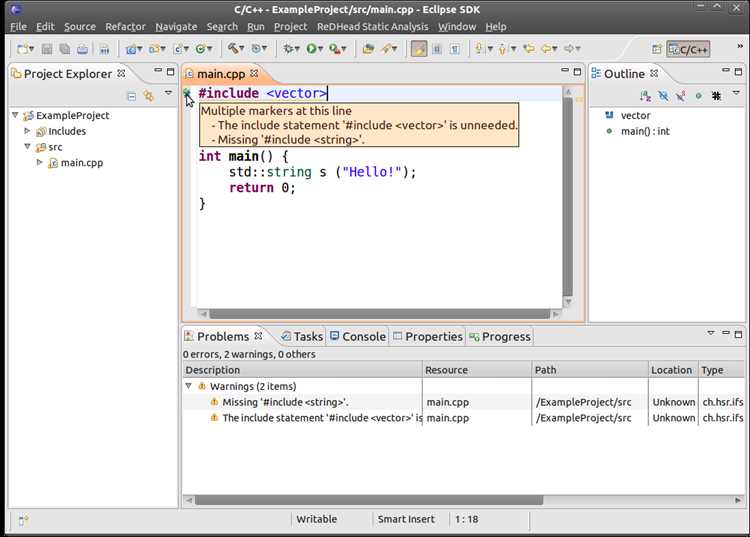This screenshot has width=750, height=537.
Task: Open ReDHead Static Analysis menu
Action: [x=373, y=27]
